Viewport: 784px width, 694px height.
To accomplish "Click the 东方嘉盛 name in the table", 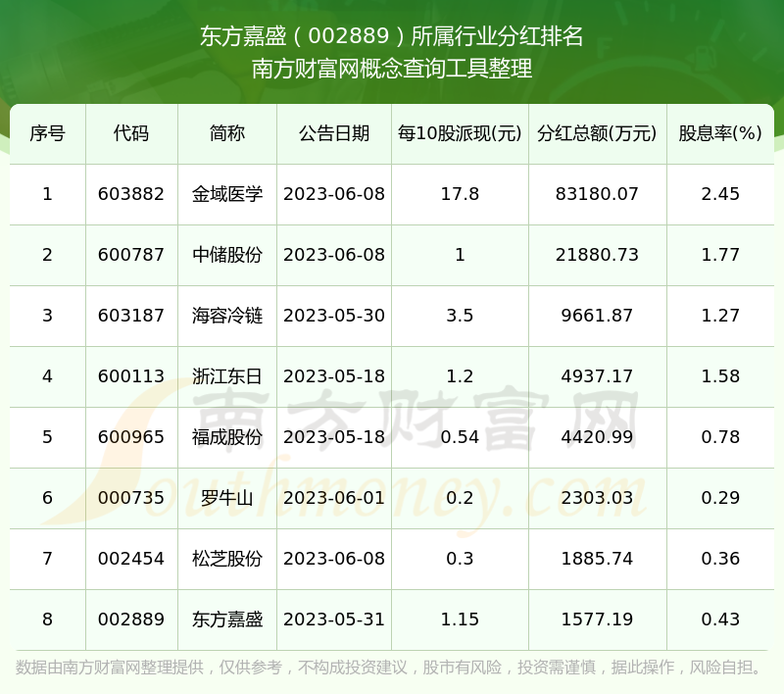I will (227, 620).
